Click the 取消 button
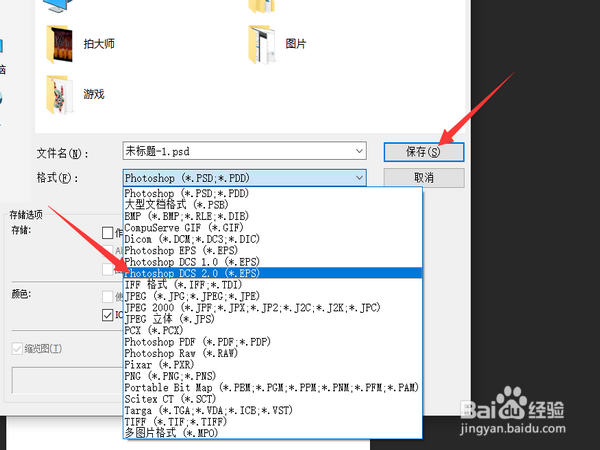This screenshot has height=450, width=600. 424,178
